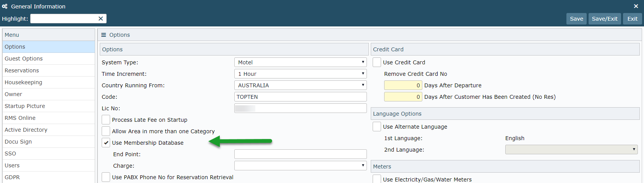Open Country Running From dropdown
644x183 pixels.
pyautogui.click(x=300, y=85)
